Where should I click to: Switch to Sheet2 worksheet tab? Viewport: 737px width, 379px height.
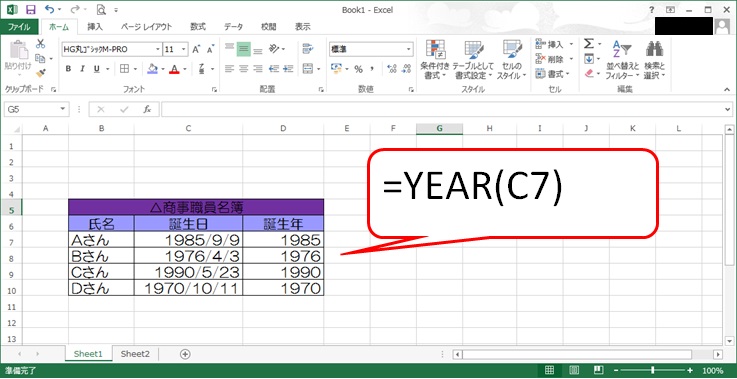tap(135, 354)
